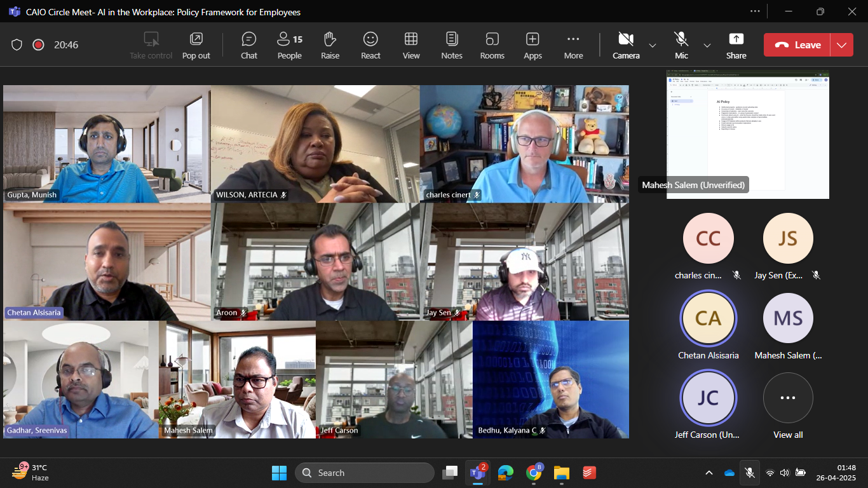Expand the Camera options dropdown arrow

click(x=652, y=45)
